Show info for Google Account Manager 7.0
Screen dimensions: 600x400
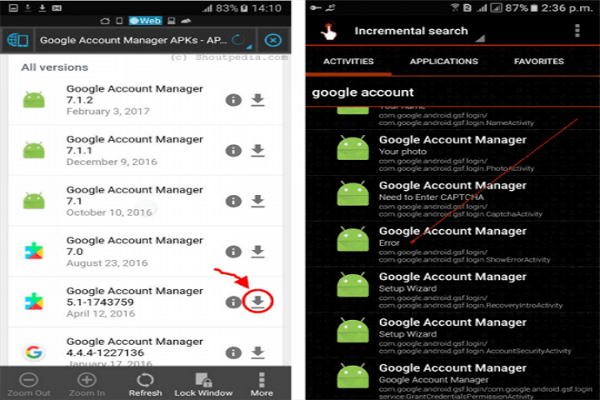233,251
